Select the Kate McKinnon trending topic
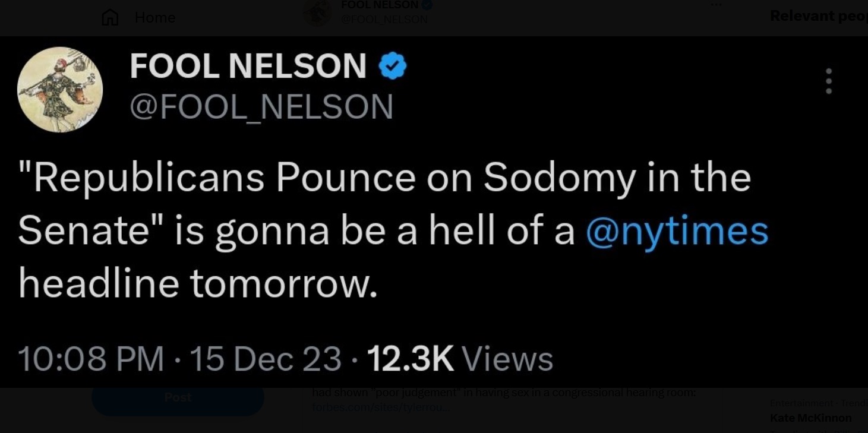 (x=810, y=418)
